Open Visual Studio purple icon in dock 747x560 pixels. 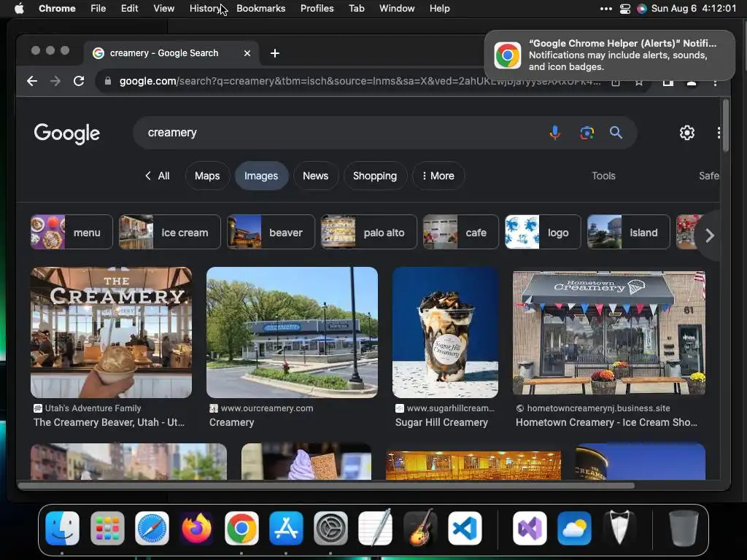pos(530,528)
